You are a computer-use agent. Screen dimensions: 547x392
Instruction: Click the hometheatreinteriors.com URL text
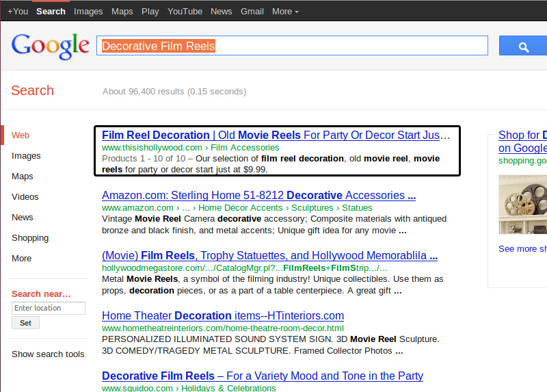click(223, 328)
